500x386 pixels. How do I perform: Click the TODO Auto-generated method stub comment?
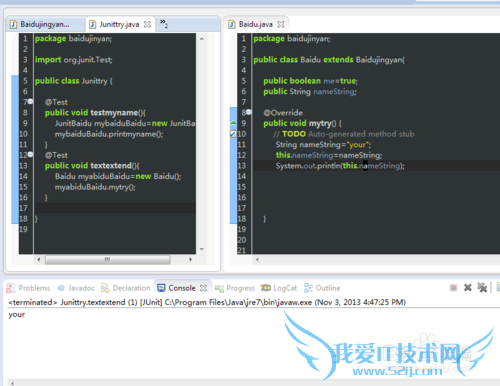[344, 134]
